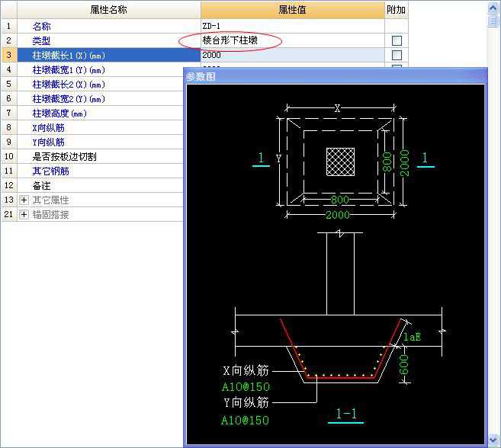Select the 类型 property row
The image size is (501, 448).
[x=108, y=40]
